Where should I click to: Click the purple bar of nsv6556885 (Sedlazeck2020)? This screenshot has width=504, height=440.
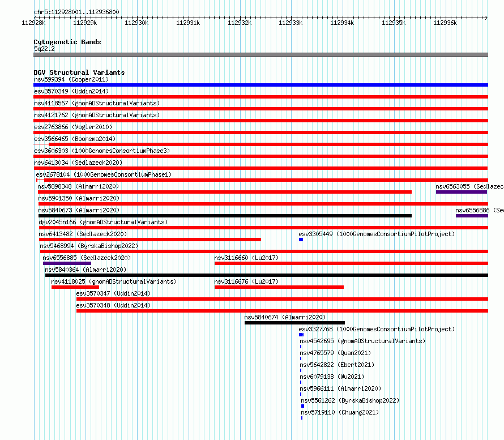[x=67, y=263]
